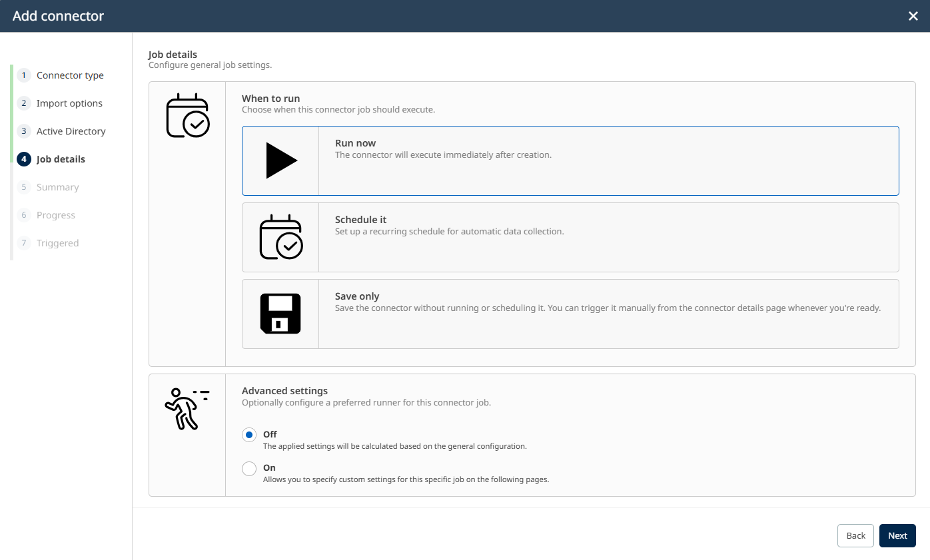
Task: Select the On advanced settings radio button
Action: (x=249, y=469)
